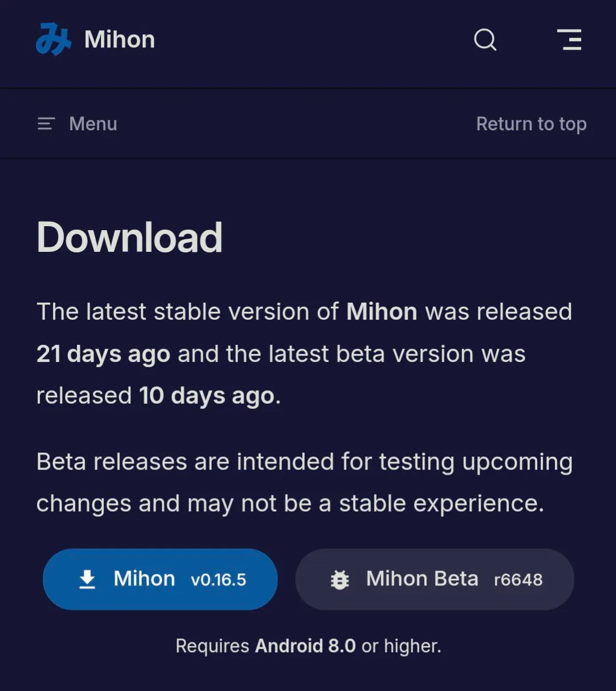Download Mihon stable v0.16.5
Image resolution: width=616 pixels, height=691 pixels.
click(x=160, y=578)
